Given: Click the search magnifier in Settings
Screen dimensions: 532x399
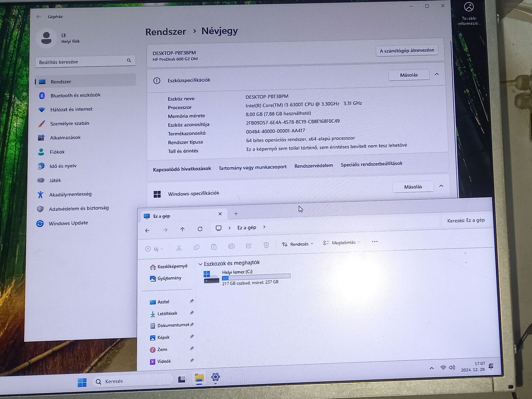Looking at the screenshot, I should coord(129,61).
